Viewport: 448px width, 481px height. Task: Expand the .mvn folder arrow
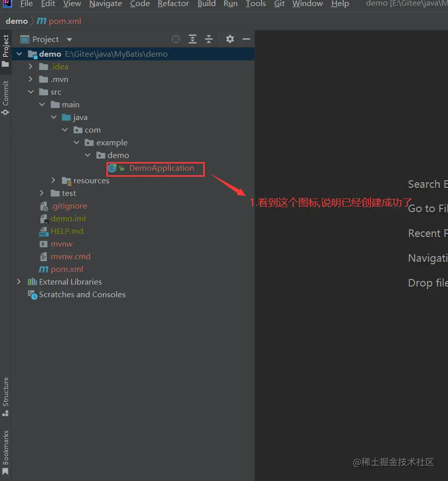[x=30, y=79]
